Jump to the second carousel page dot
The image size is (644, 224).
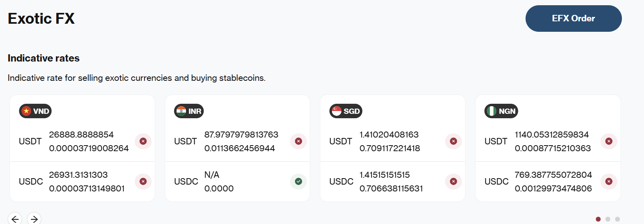pyautogui.click(x=608, y=219)
